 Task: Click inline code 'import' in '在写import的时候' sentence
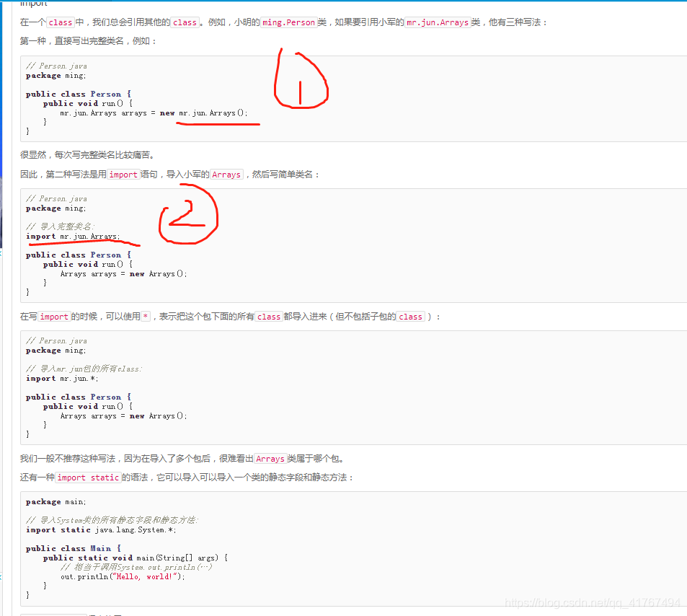pyautogui.click(x=54, y=317)
